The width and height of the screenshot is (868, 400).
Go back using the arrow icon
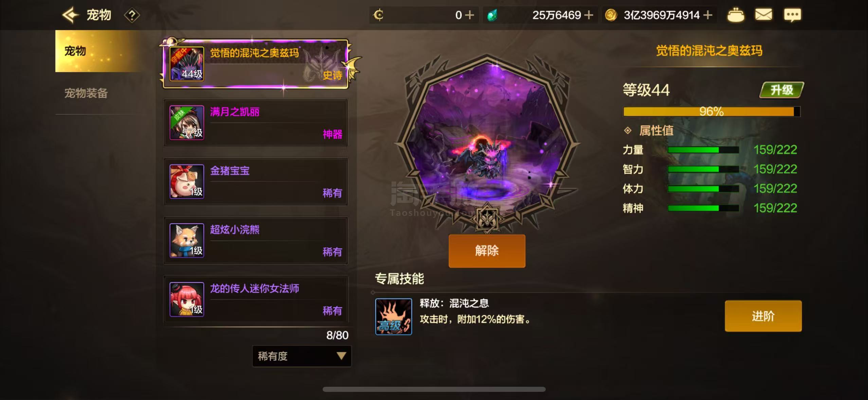[x=70, y=15]
